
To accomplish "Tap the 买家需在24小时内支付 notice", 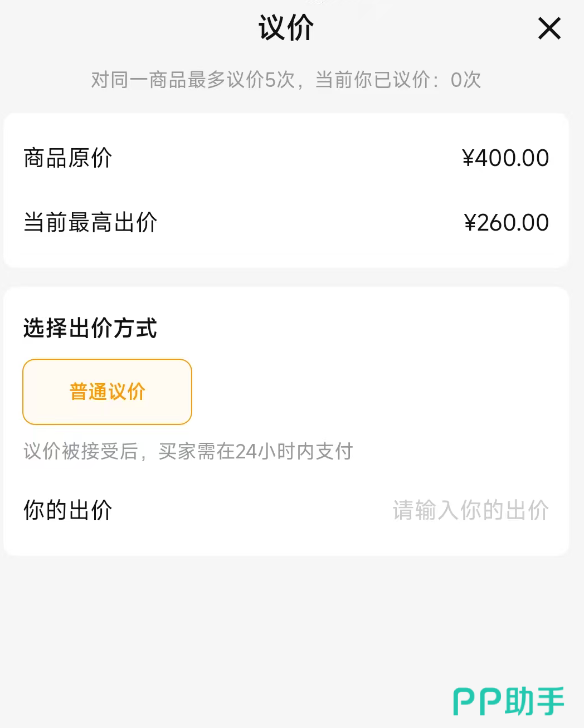I will point(256,451).
